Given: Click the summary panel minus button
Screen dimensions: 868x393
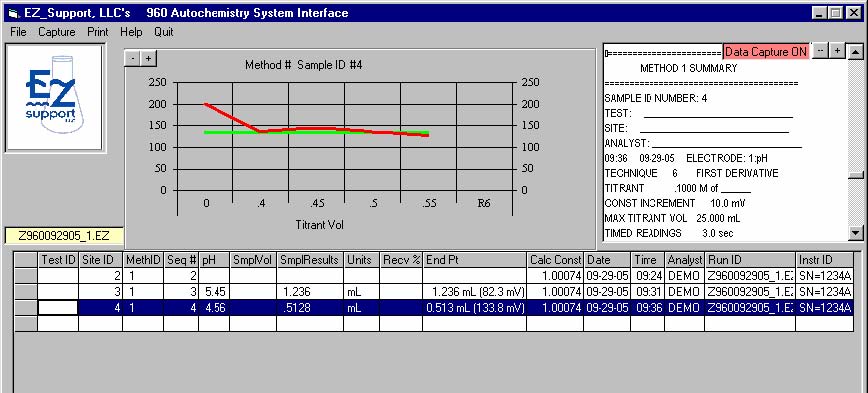Looking at the screenshot, I should click(820, 50).
